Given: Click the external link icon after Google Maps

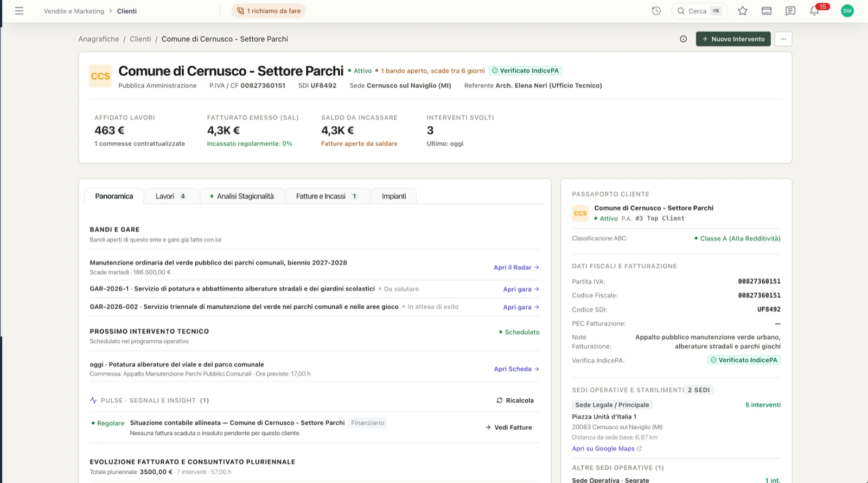Looking at the screenshot, I should [640, 449].
